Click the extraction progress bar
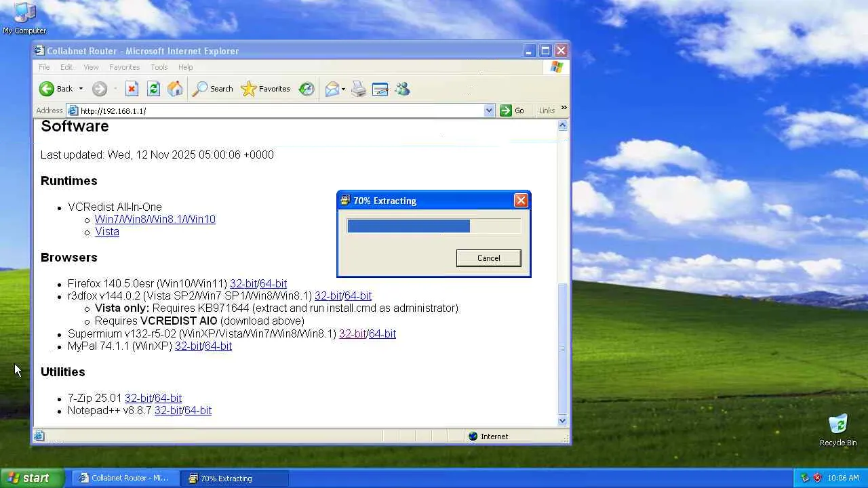 (x=434, y=226)
